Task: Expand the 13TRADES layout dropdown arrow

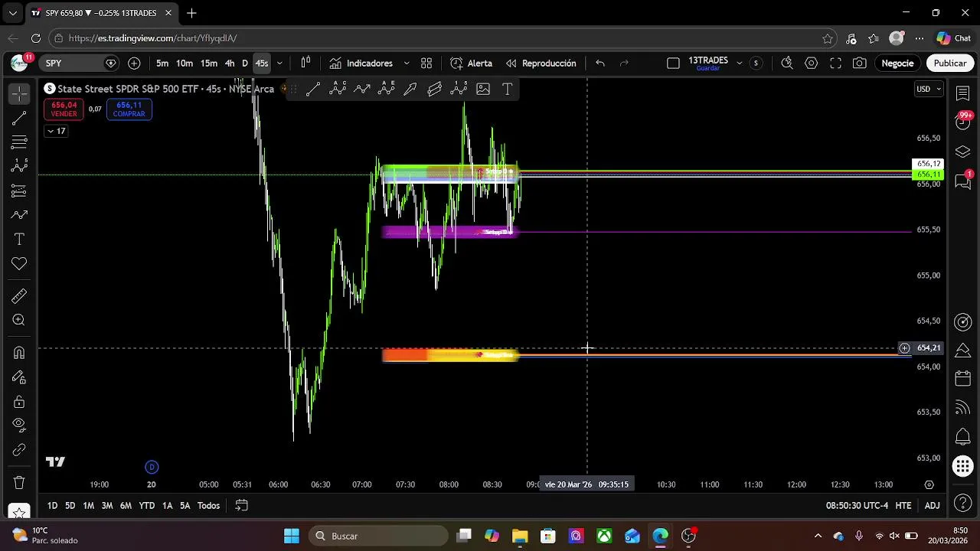Action: click(x=739, y=64)
